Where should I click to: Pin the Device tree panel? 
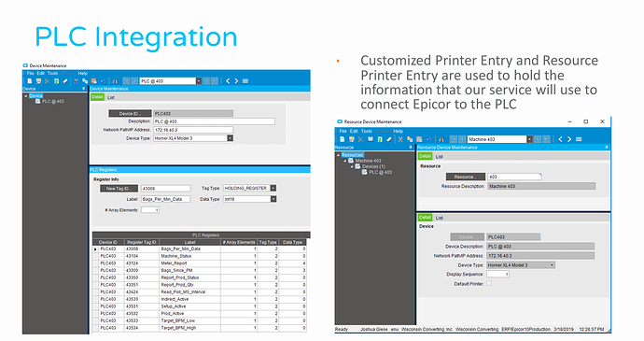[84, 89]
